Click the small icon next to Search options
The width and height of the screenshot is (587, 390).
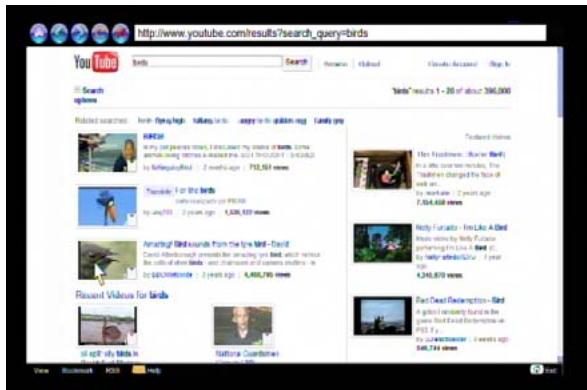pyautogui.click(x=77, y=89)
